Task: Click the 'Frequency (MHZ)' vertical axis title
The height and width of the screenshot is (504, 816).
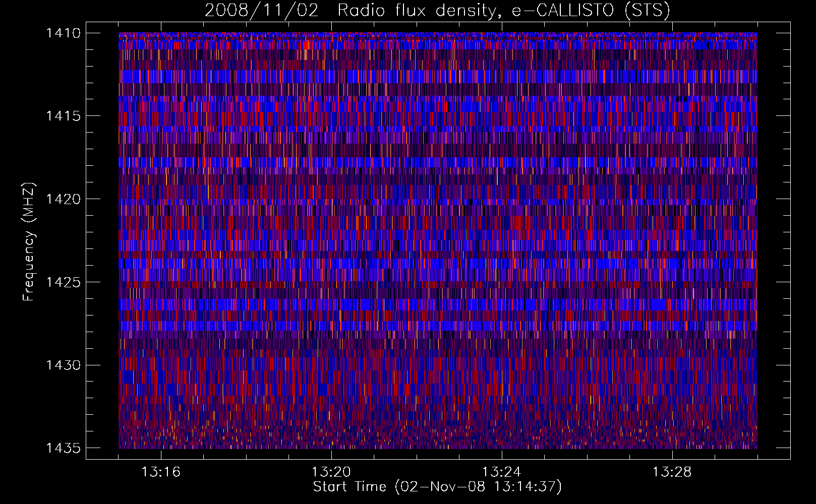Action: click(29, 242)
